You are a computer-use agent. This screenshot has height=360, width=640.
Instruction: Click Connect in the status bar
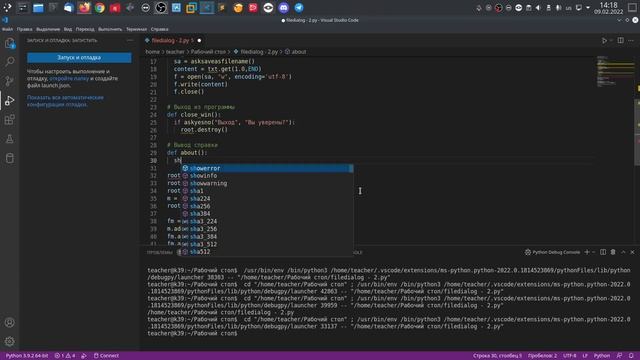click(x=106, y=356)
